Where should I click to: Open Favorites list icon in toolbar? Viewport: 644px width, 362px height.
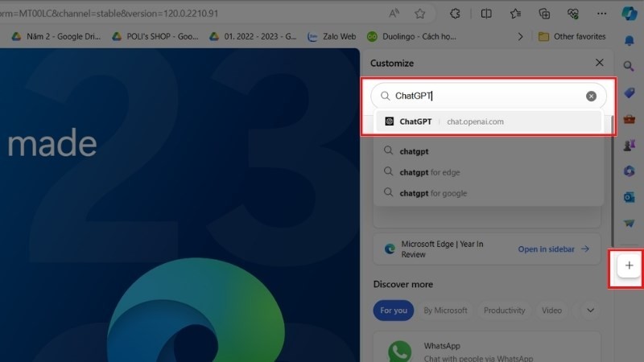pyautogui.click(x=515, y=14)
